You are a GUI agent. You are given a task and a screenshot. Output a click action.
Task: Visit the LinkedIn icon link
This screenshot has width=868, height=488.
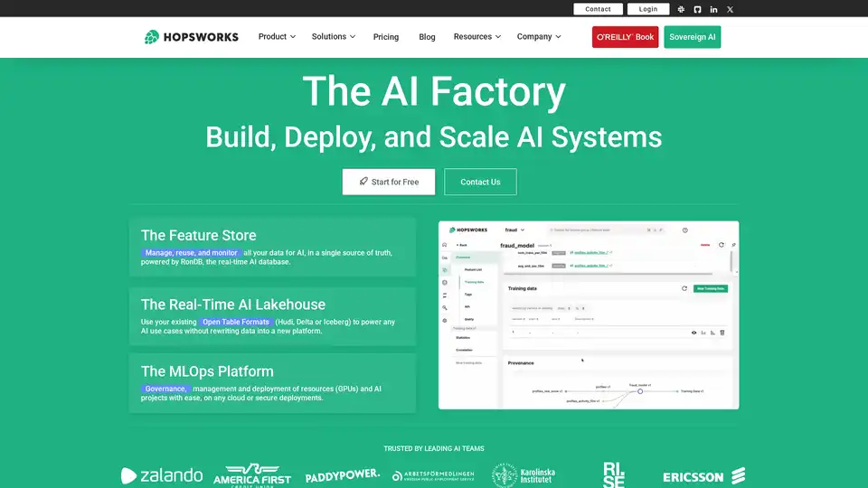pos(713,9)
